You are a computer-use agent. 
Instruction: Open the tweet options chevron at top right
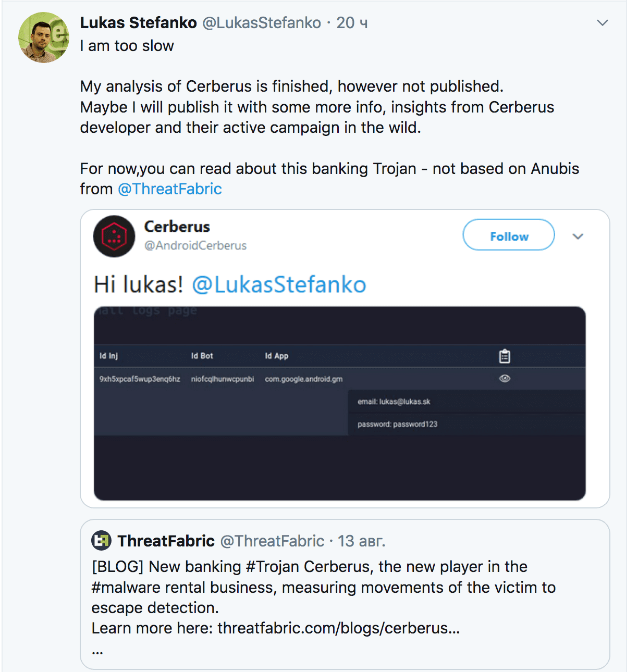(603, 23)
